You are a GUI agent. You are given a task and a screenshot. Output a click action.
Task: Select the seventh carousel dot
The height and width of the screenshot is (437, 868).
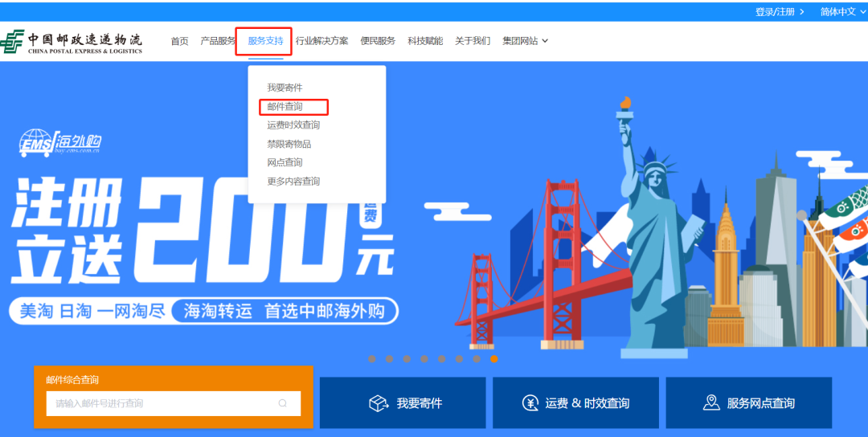click(x=477, y=359)
